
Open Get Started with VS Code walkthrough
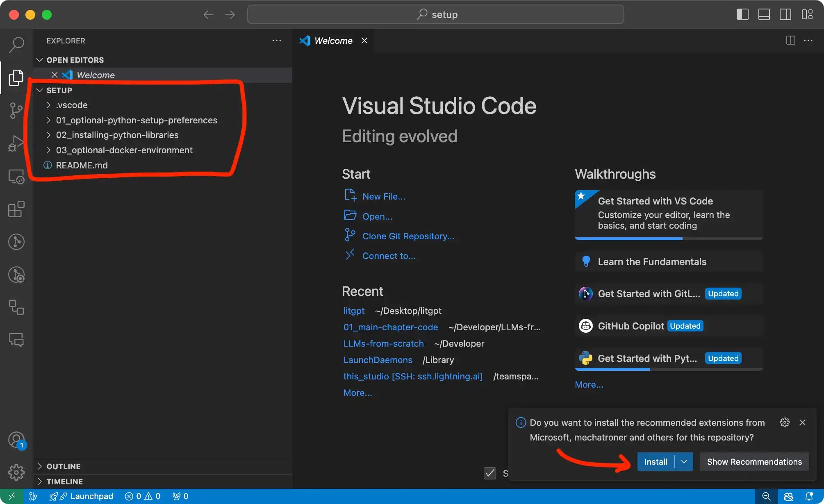coord(669,214)
